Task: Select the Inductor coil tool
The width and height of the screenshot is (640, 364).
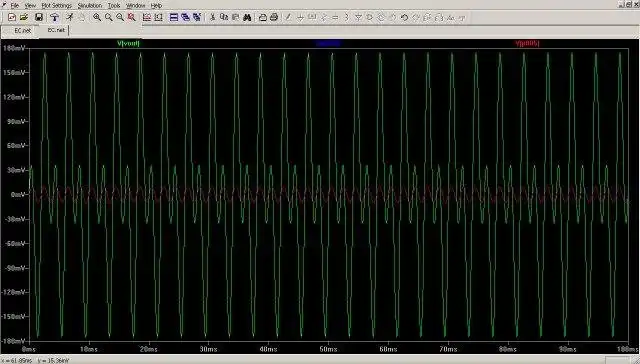Action: point(347,17)
